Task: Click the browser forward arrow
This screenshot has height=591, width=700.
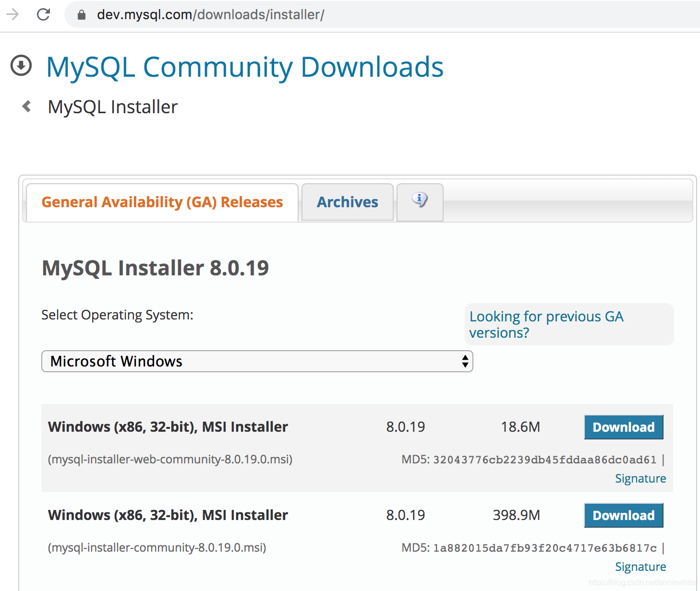Action: [12, 14]
